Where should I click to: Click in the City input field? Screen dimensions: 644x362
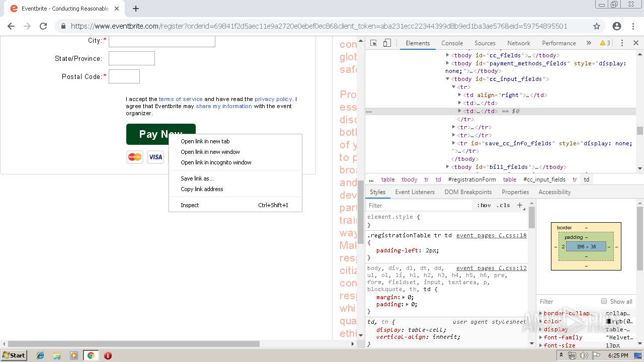point(162,41)
